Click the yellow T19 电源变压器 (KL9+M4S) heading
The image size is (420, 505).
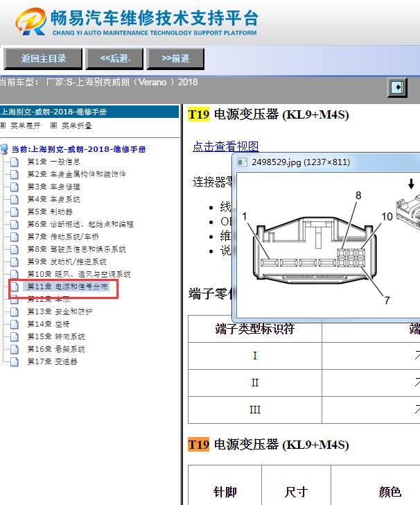pos(268,114)
